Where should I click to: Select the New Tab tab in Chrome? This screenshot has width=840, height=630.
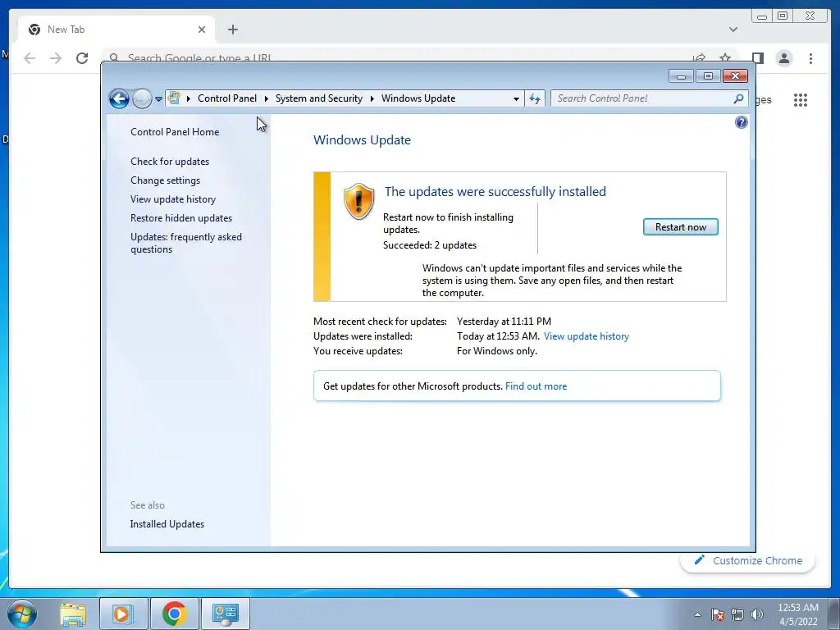(116, 30)
